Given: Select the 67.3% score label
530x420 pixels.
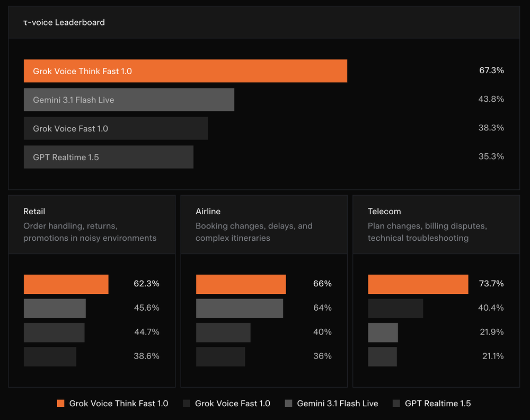Looking at the screenshot, I should pyautogui.click(x=491, y=70).
